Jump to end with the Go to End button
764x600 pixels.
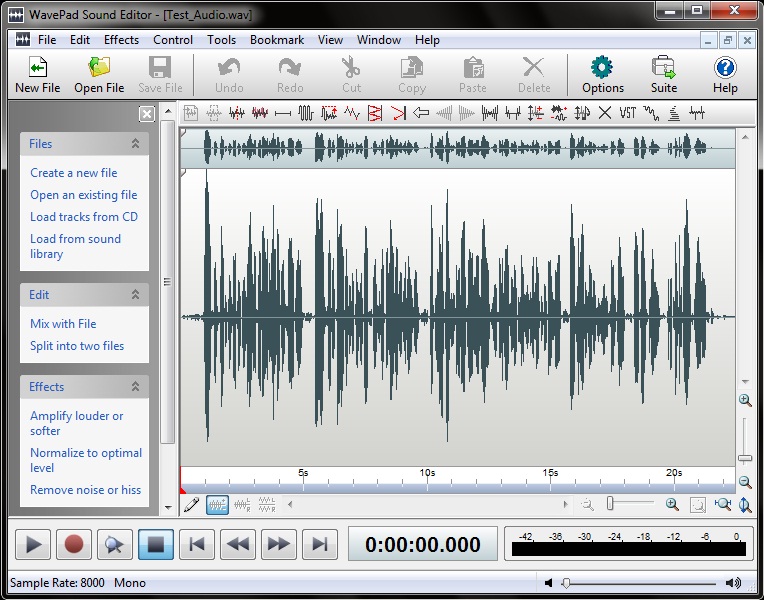[x=320, y=544]
